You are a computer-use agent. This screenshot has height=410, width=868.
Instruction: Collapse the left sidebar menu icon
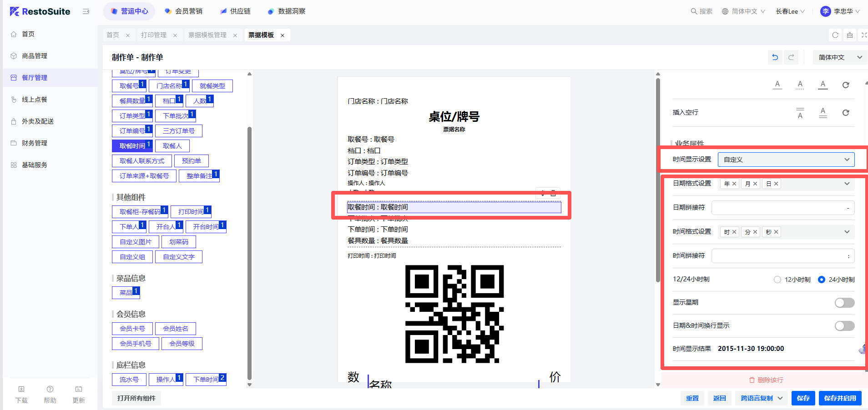[86, 11]
